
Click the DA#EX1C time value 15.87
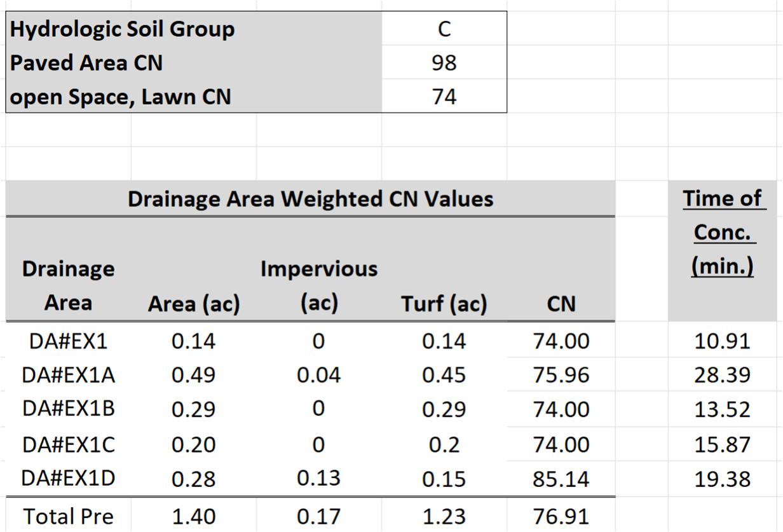(723, 444)
